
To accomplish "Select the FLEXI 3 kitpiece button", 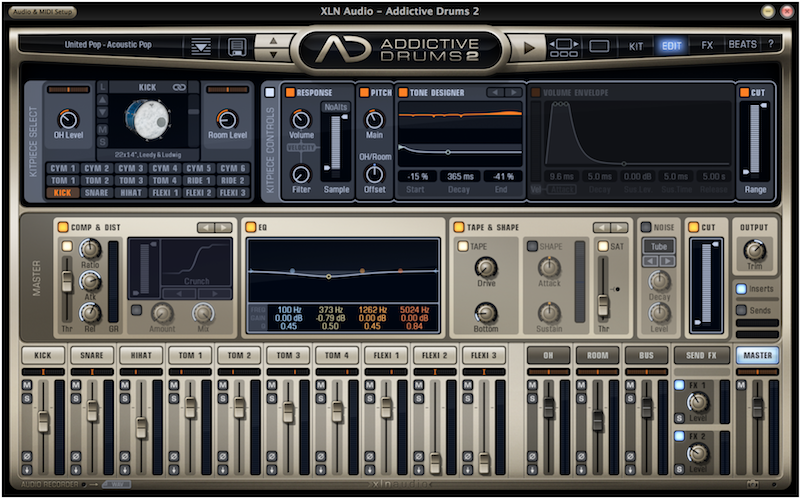I will 233,193.
